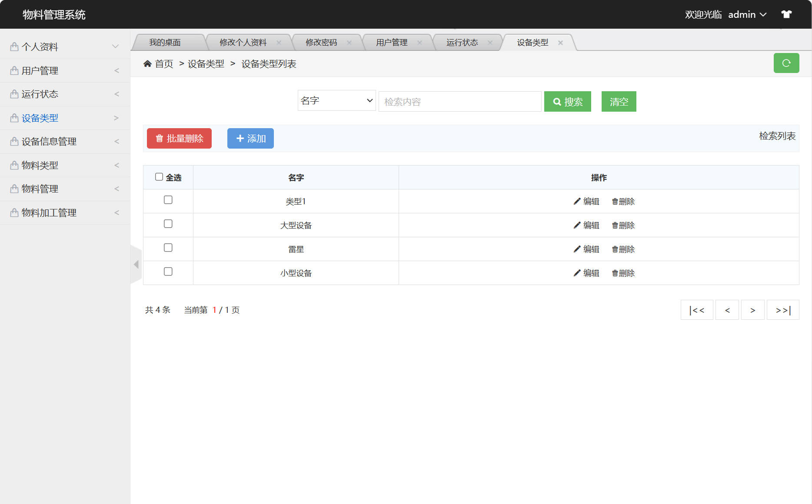Click the edit pencil icon for 类型1
The image size is (812, 504).
click(x=576, y=201)
